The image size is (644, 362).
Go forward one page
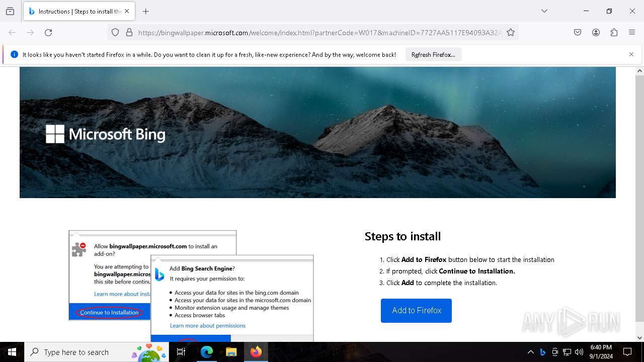(x=30, y=33)
